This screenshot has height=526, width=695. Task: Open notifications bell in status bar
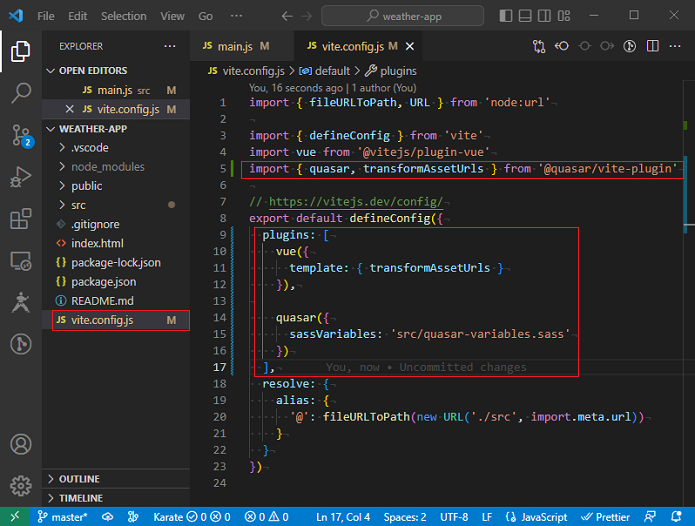point(676,517)
